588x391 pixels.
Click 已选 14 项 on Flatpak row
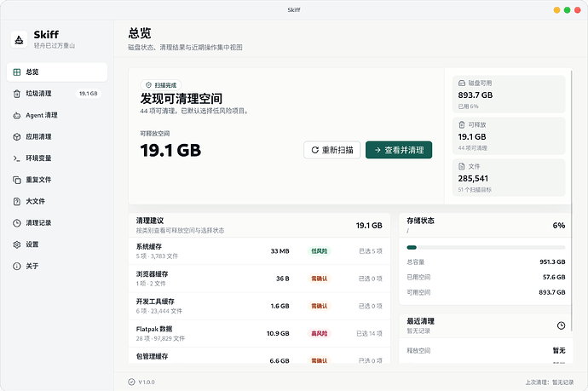(369, 334)
